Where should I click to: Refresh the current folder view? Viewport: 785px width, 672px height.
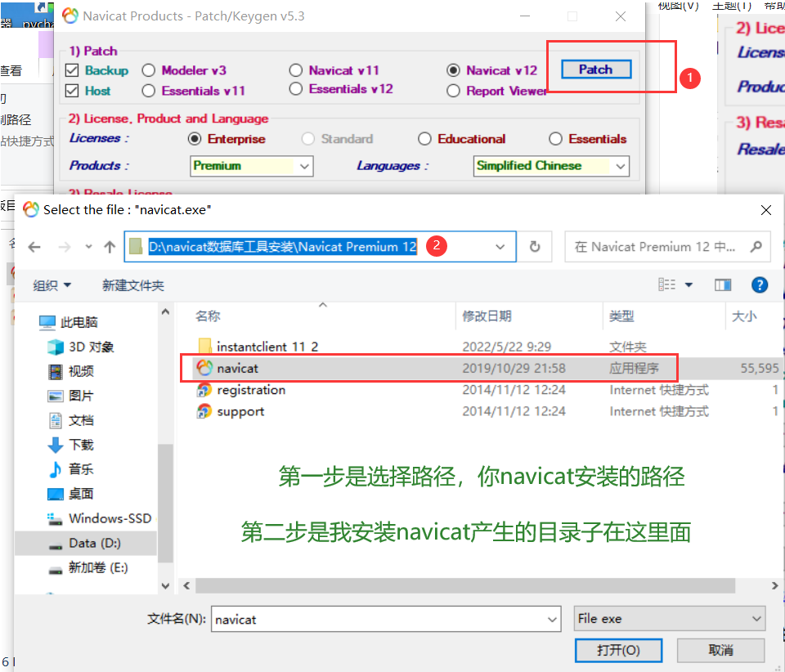(x=535, y=247)
